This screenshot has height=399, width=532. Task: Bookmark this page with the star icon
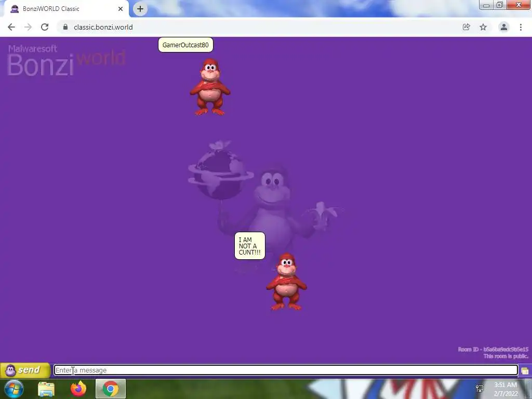tap(483, 27)
